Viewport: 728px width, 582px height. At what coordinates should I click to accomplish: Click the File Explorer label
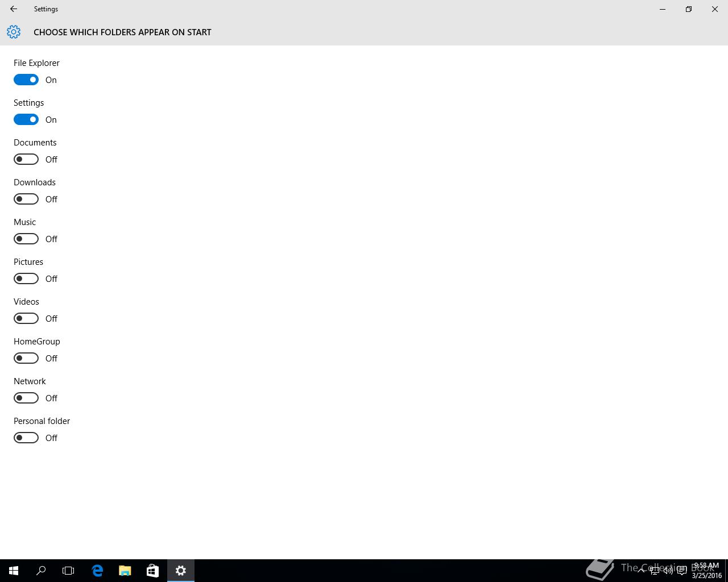pos(36,63)
